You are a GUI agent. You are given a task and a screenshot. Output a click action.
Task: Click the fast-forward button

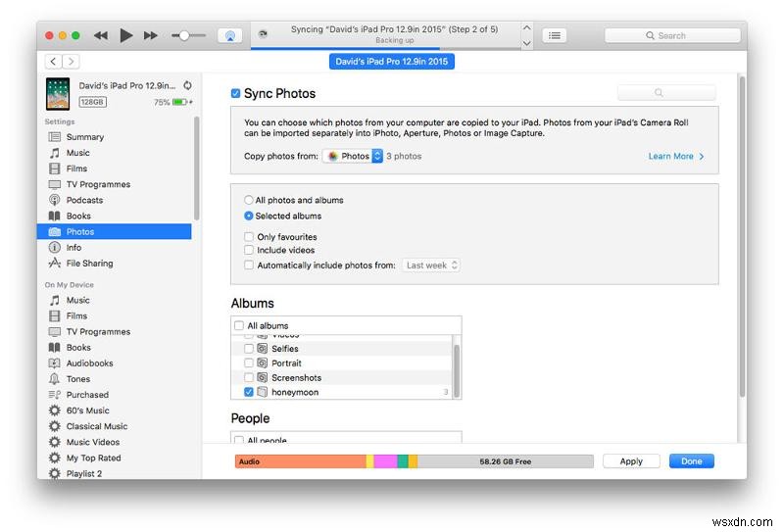151,35
